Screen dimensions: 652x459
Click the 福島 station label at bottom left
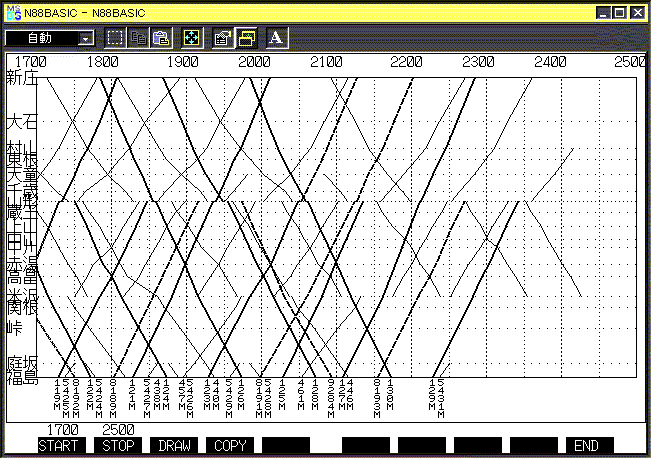click(x=21, y=377)
